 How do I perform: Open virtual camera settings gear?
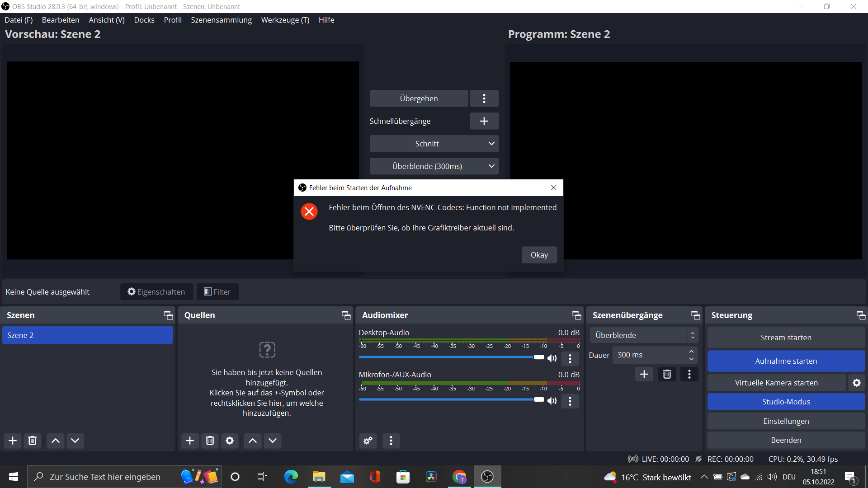coord(857,383)
